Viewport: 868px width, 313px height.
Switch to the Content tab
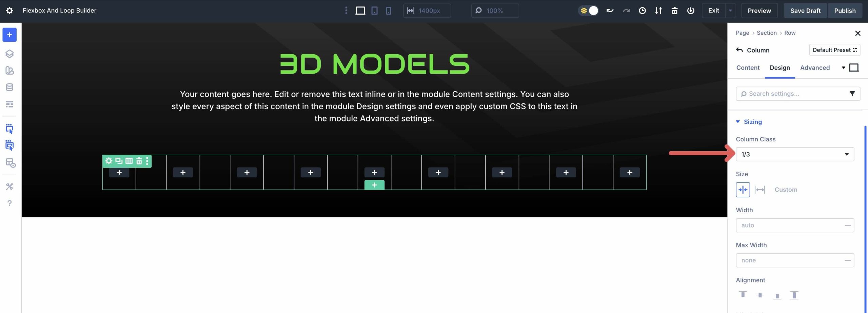tap(747, 67)
